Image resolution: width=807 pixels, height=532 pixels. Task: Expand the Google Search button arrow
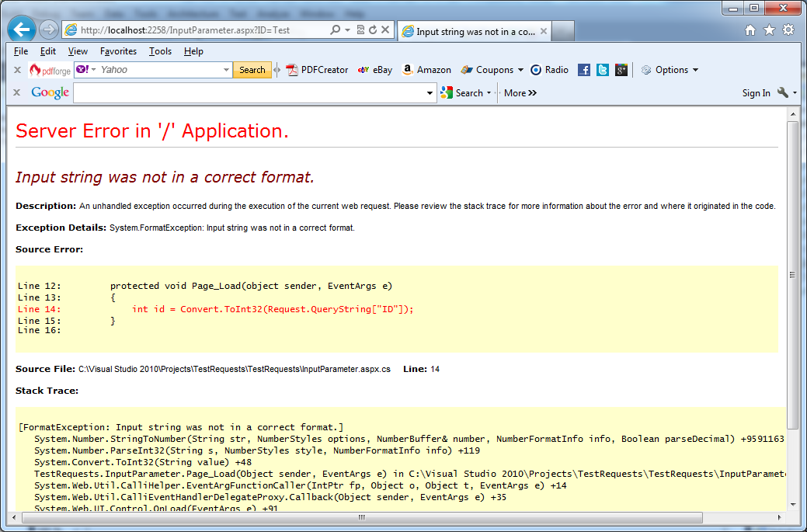point(489,93)
